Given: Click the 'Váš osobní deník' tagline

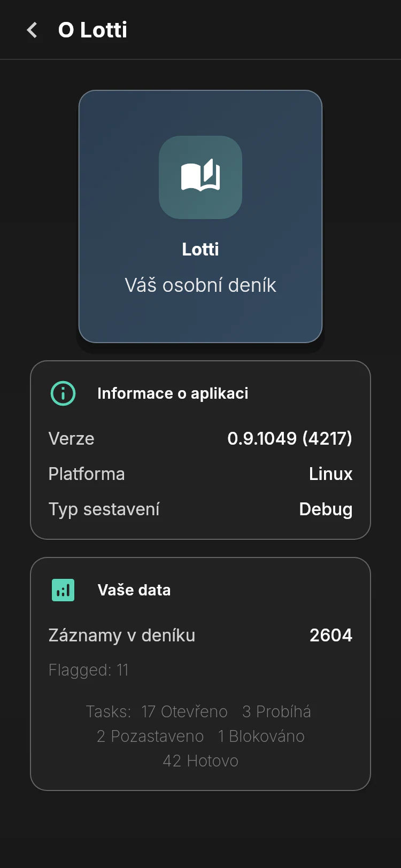Looking at the screenshot, I should (200, 285).
